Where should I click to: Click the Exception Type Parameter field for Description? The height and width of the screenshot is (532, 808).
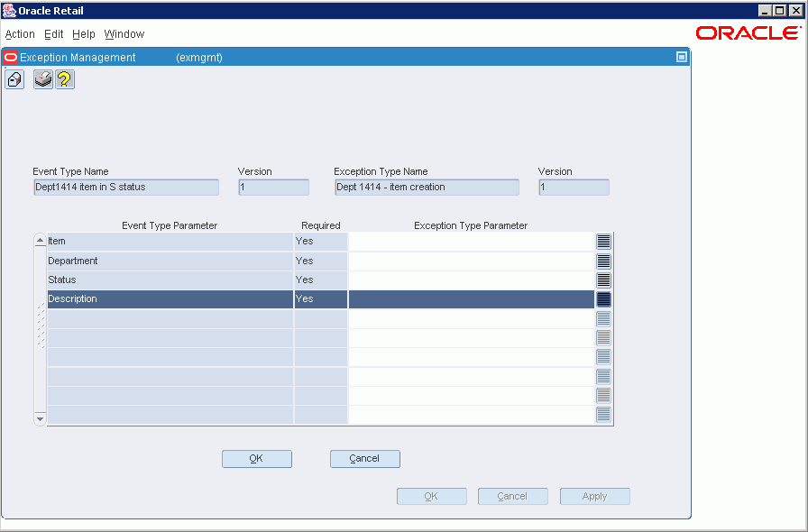click(472, 299)
